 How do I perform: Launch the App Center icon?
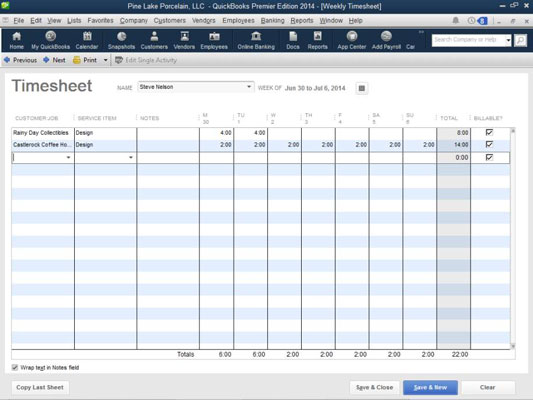351,40
